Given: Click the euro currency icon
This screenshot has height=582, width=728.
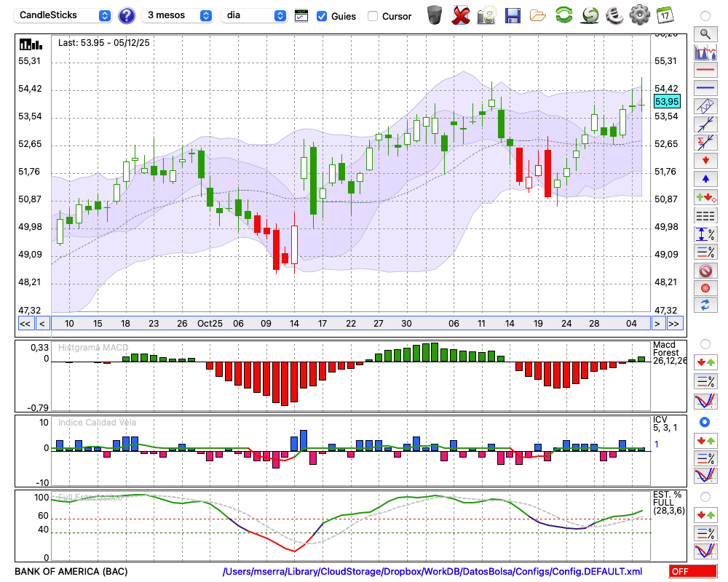Looking at the screenshot, I should coord(614,15).
